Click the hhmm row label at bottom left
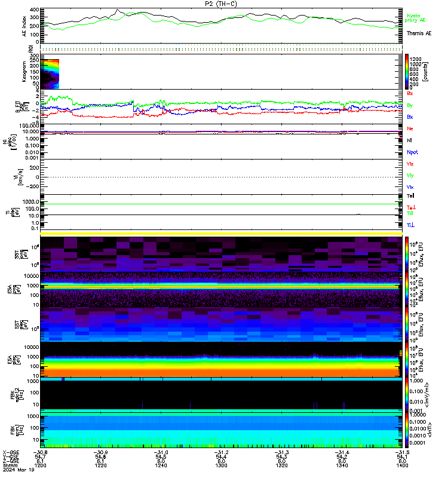Viewport: 448px width, 478px height. click(10, 465)
